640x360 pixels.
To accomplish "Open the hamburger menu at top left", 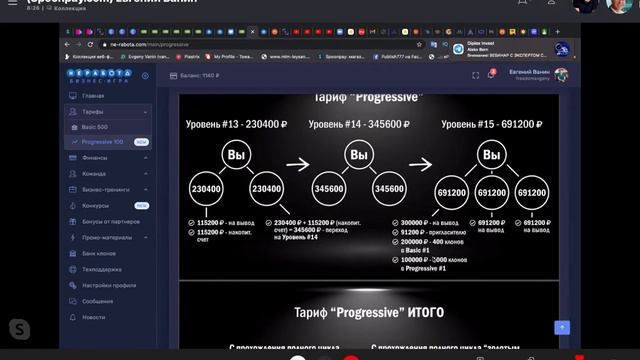I will click(13, 2).
